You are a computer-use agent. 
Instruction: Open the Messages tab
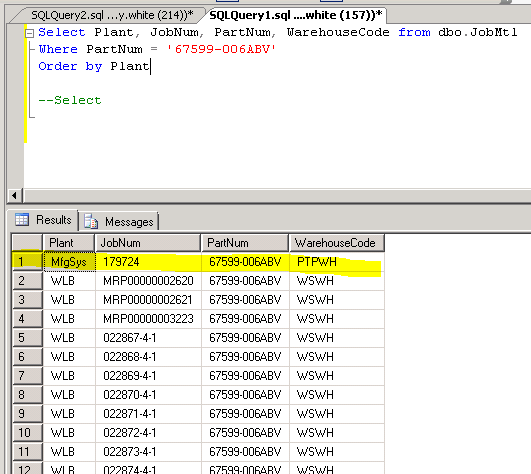pyautogui.click(x=119, y=222)
